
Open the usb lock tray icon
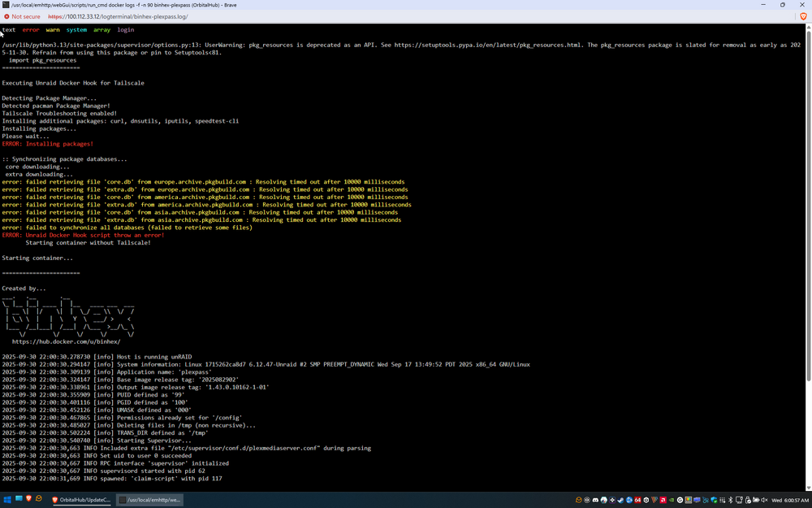click(x=749, y=500)
